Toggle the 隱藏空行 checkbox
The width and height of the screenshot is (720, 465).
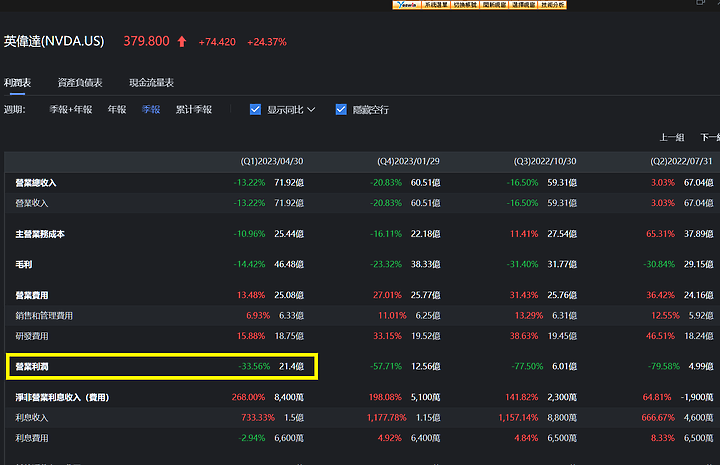click(x=341, y=110)
